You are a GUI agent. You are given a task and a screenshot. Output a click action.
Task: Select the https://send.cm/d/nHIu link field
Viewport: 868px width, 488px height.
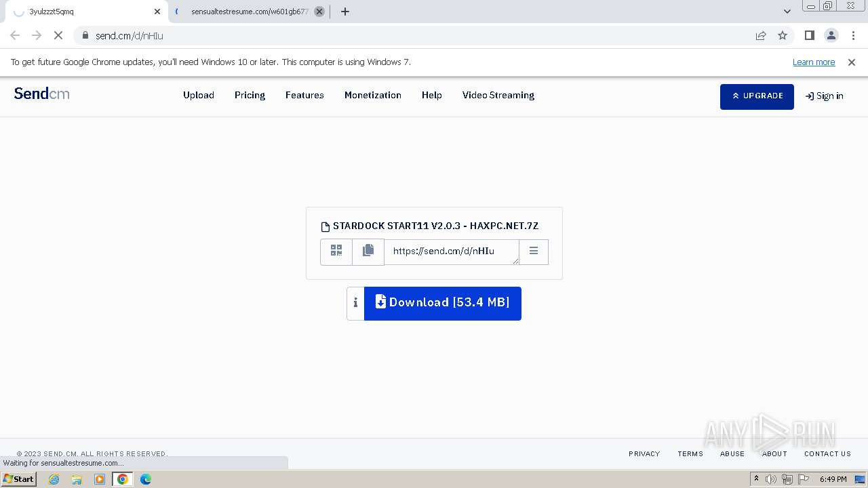tap(452, 251)
